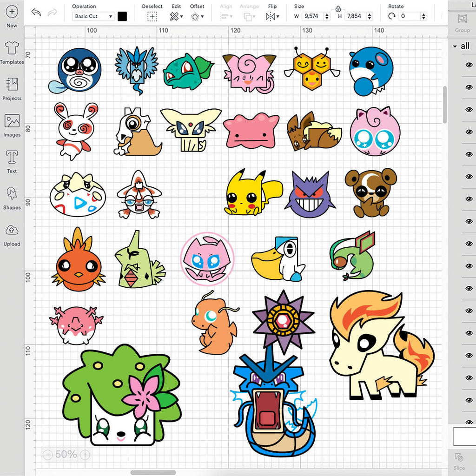The height and width of the screenshot is (476, 476).
Task: Click the Rotate icon
Action: 391,16
